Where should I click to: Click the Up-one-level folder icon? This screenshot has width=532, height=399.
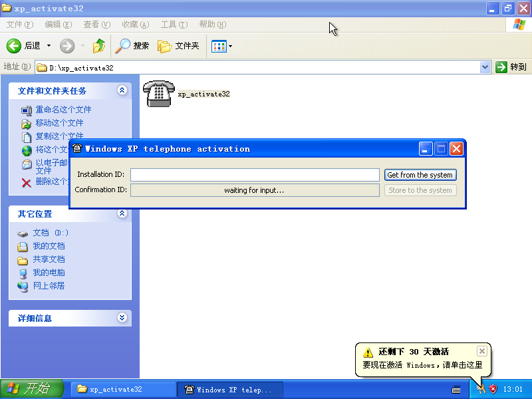pos(98,47)
